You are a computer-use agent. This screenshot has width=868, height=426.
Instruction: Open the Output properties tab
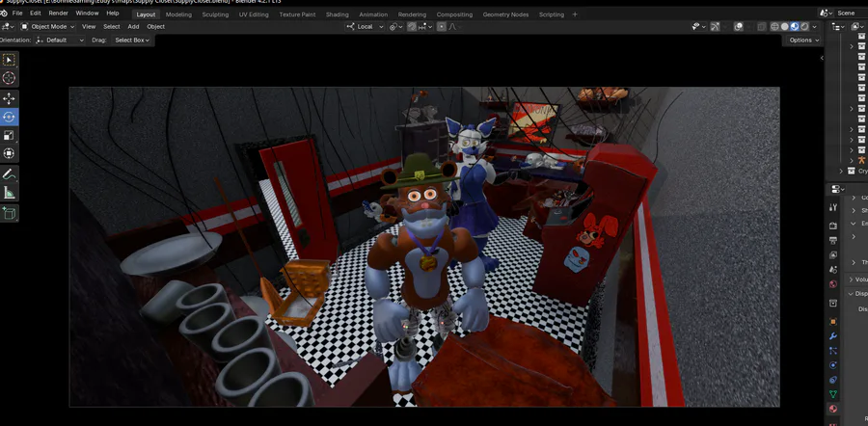tap(833, 240)
